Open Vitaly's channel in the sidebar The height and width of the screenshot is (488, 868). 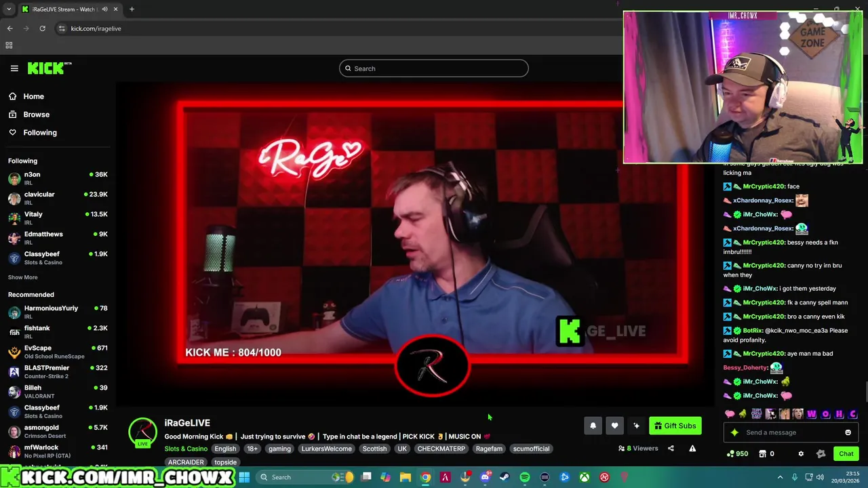pyautogui.click(x=58, y=218)
